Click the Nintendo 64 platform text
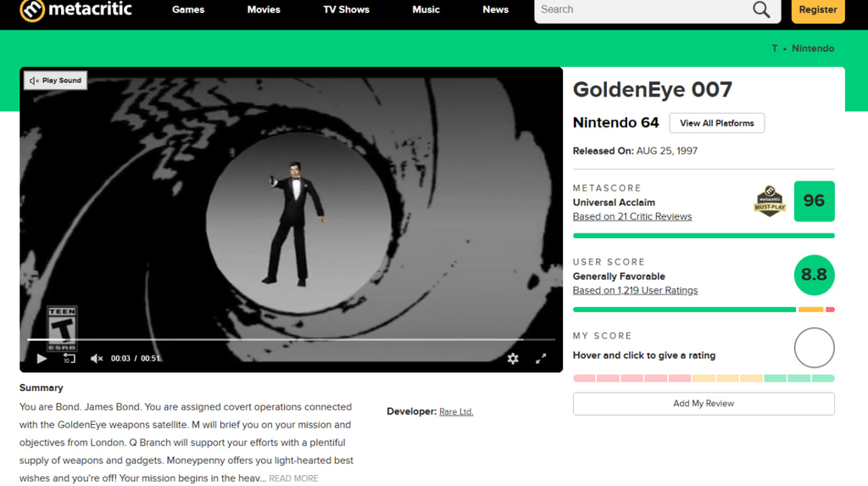The width and height of the screenshot is (868, 486). (615, 122)
